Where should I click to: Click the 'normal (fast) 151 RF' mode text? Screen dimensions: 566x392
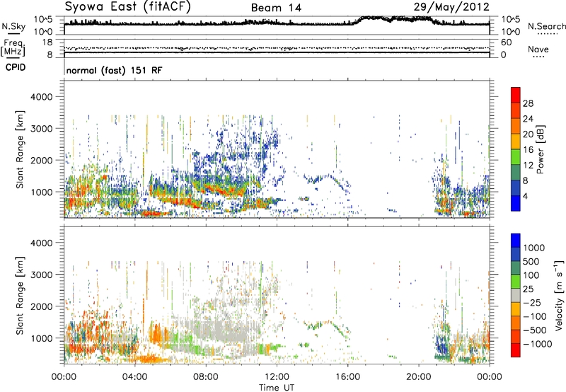[x=114, y=70]
